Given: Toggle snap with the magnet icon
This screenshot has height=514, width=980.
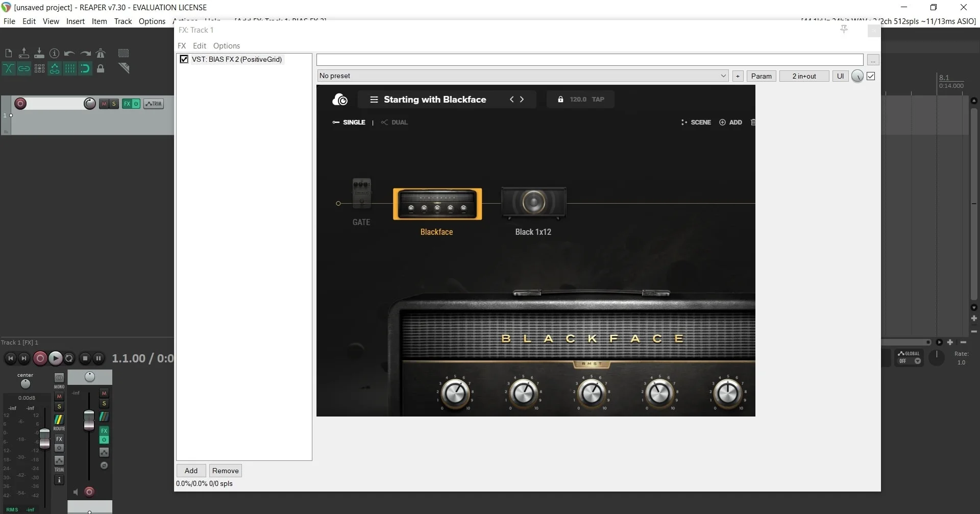Looking at the screenshot, I should [85, 68].
